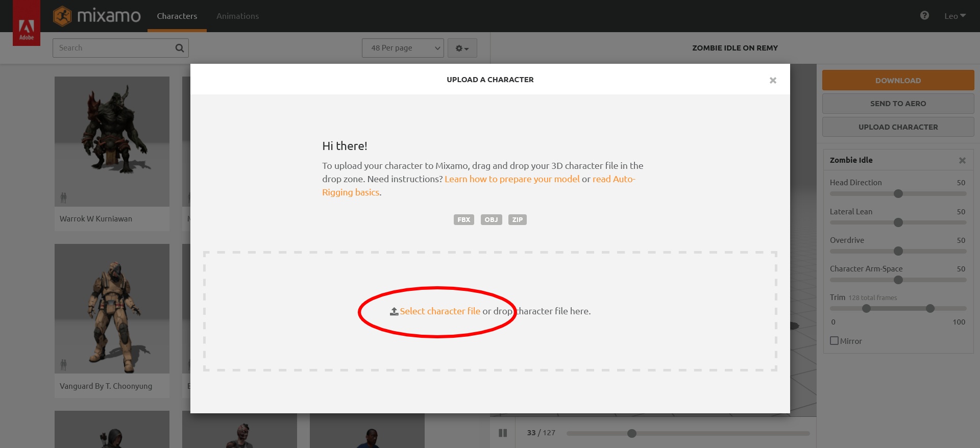Adjust the Lateral Lean slider
This screenshot has width=980, height=448.
[898, 222]
